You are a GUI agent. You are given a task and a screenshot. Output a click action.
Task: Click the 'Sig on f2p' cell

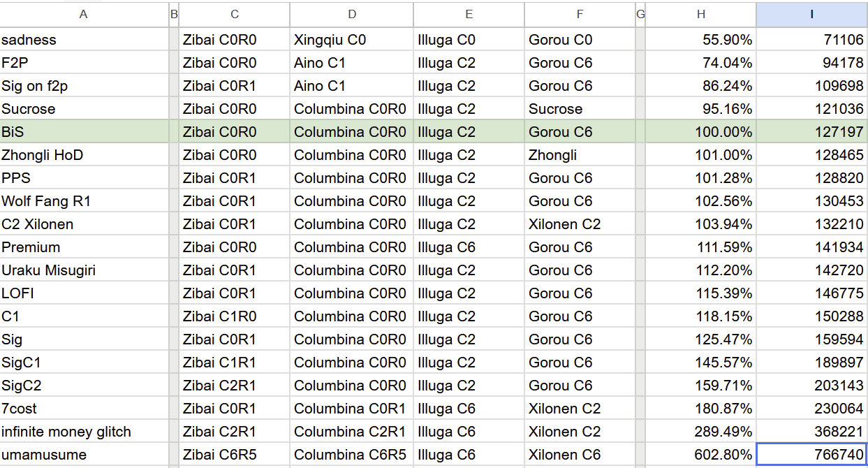(84, 86)
